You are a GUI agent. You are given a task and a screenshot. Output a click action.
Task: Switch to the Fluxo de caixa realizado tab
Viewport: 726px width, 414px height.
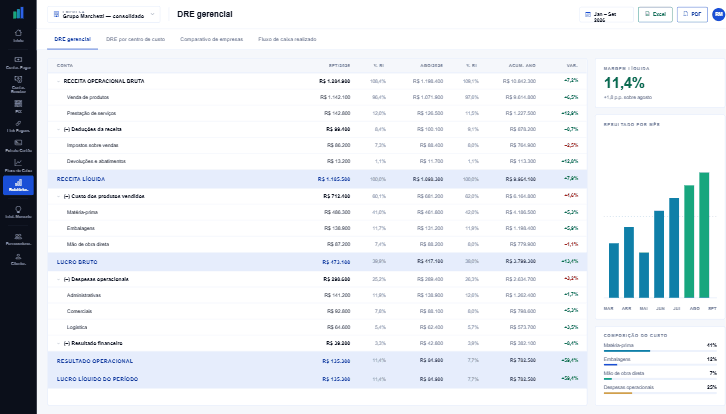(287, 39)
